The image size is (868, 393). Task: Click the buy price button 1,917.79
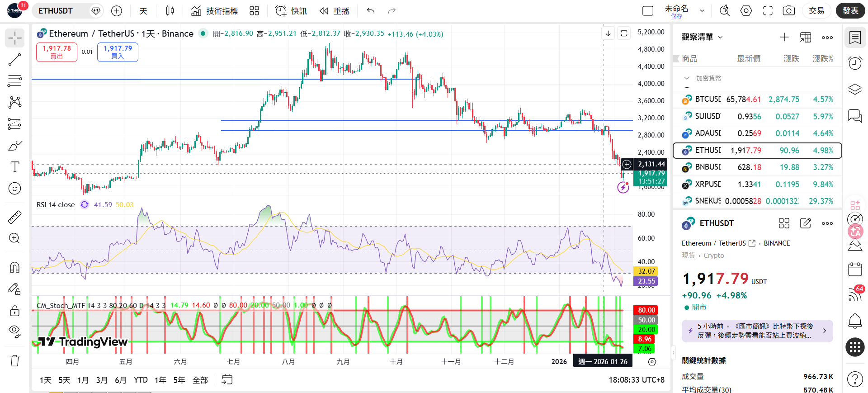(118, 52)
